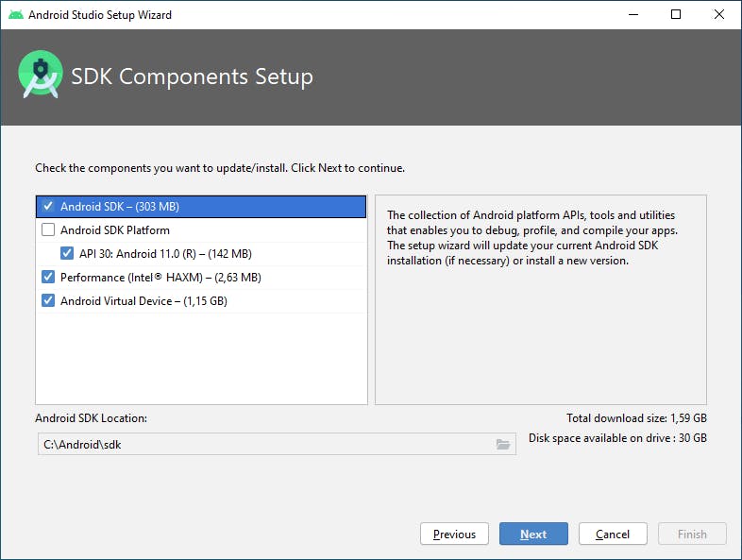
Task: Click Next to continue setup
Action: (533, 534)
